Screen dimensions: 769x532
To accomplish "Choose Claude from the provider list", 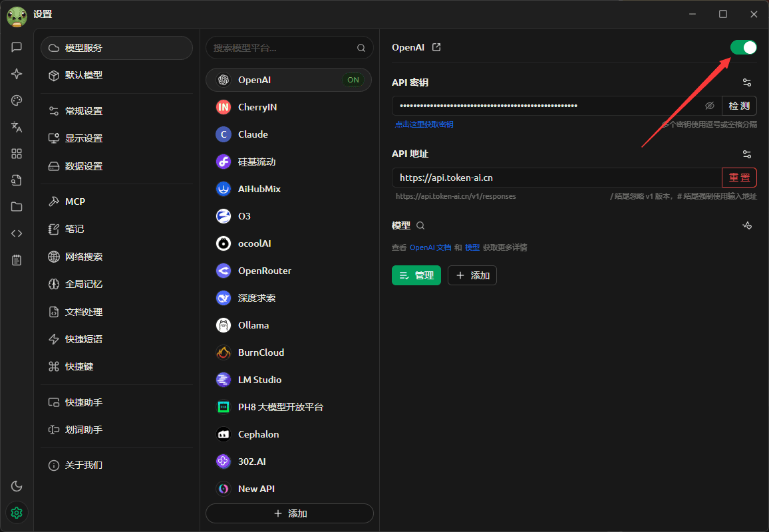I will tap(253, 134).
